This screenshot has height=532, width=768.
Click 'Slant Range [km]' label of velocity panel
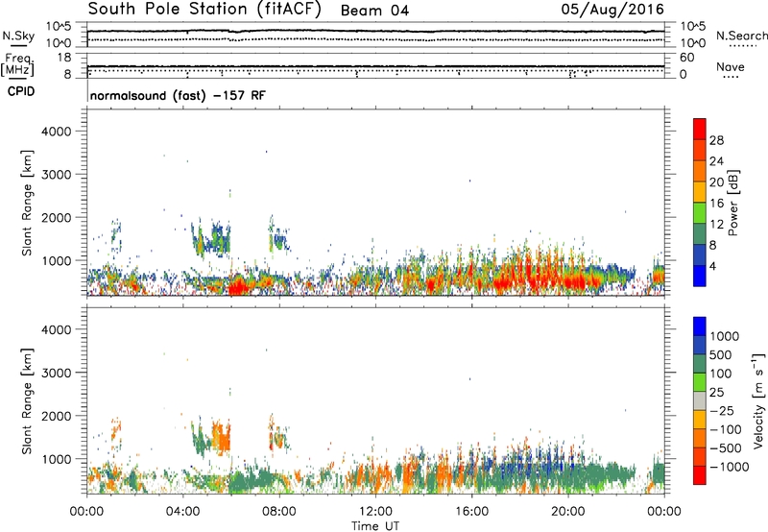pyautogui.click(x=27, y=400)
